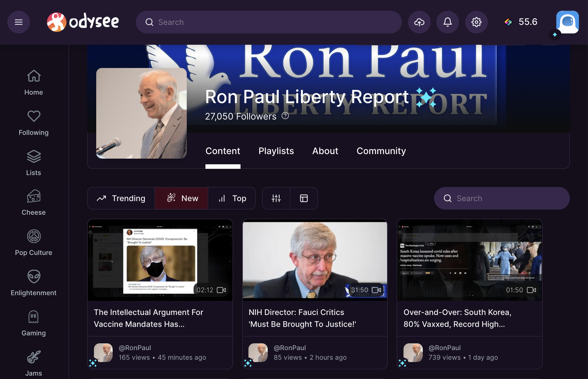Image resolution: width=588 pixels, height=379 pixels.
Task: Open the Ron Paul channel profile picture
Action: (x=141, y=113)
